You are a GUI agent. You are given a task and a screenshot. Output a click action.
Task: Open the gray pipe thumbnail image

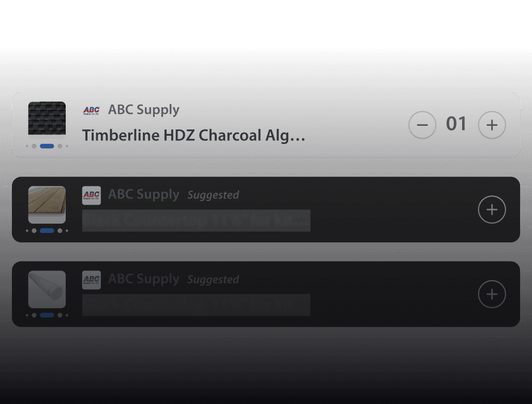[x=47, y=289]
